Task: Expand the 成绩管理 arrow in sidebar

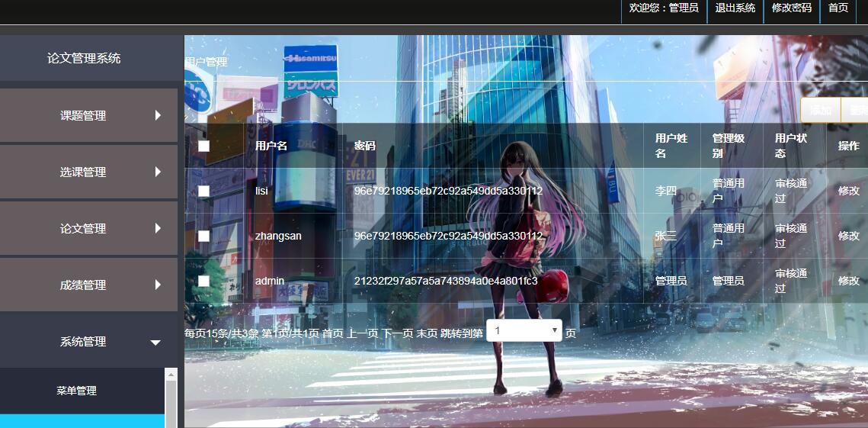Action: (158, 285)
